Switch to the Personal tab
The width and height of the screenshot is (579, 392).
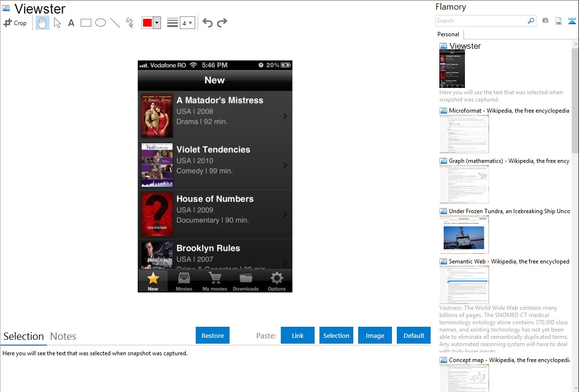(x=449, y=34)
